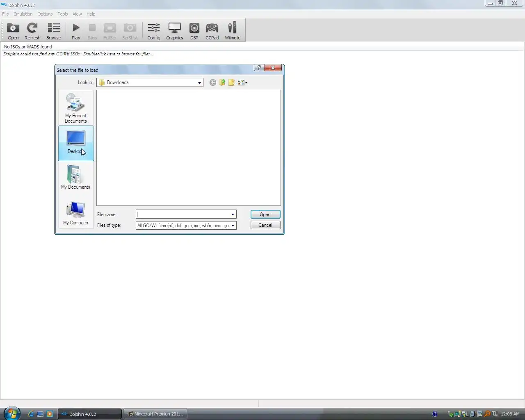
Task: Open the Options menu
Action: (x=45, y=14)
